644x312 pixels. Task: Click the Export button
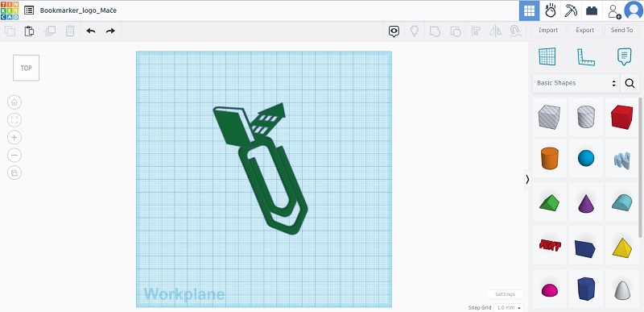coord(585,31)
